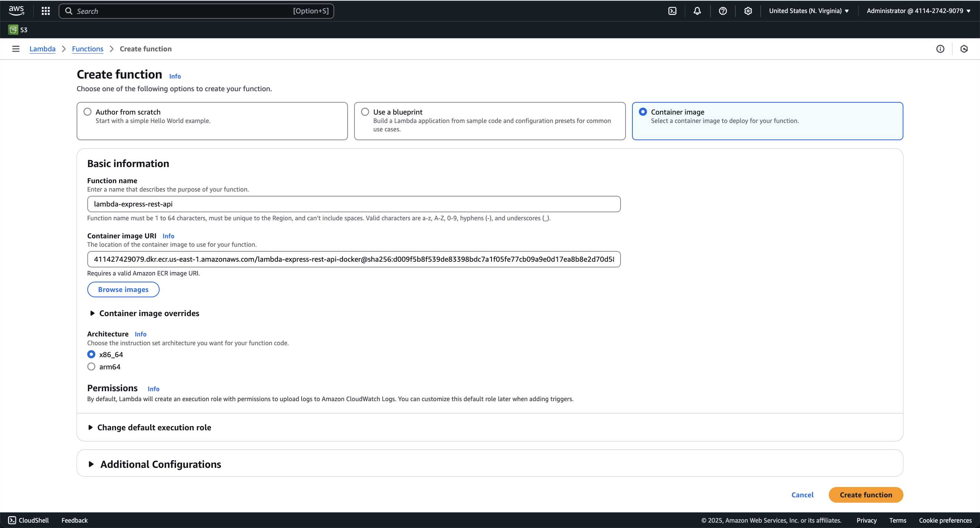Go to Functions breadcrumb link
This screenshot has width=980, height=528.
click(87, 49)
